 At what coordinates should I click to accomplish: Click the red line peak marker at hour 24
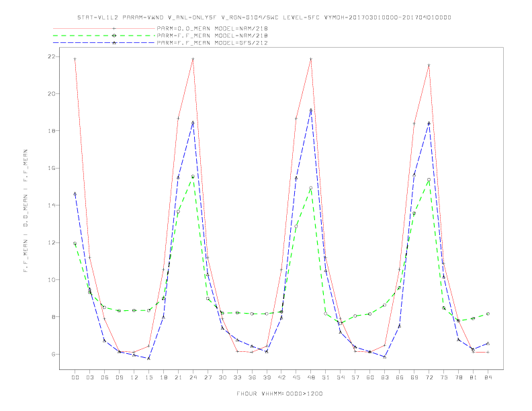click(193, 59)
